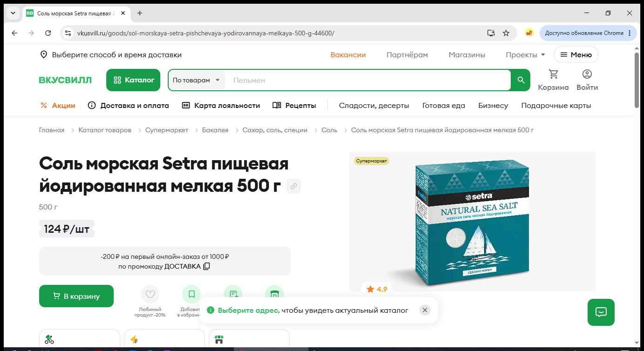
Task: Close the address notification popup
Action: coord(425,310)
